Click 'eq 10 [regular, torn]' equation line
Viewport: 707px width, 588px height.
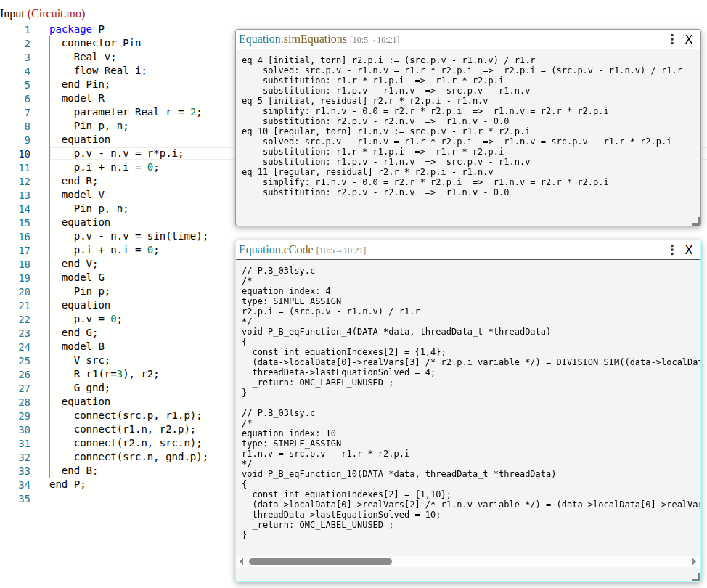tap(385, 131)
